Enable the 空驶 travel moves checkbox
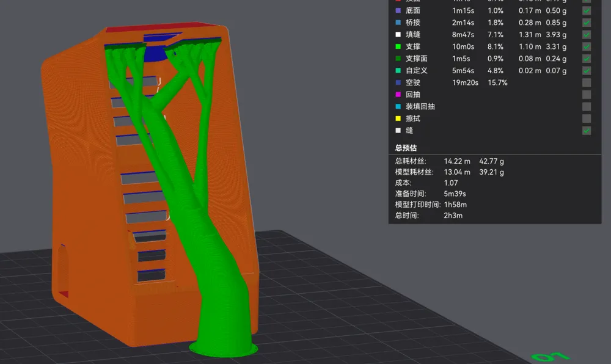 pos(586,82)
